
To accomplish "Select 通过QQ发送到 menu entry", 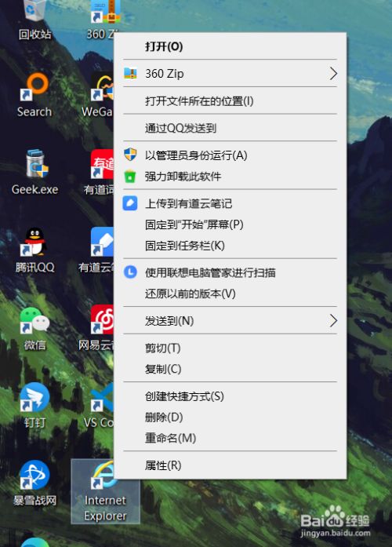I will [x=230, y=128].
